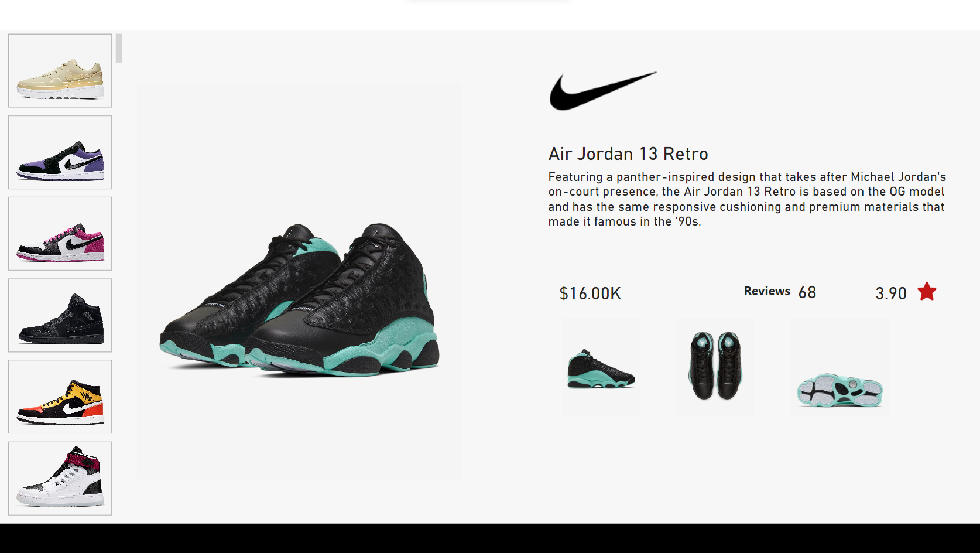Select the beige low-top sneaker thumbnail
980x553 pixels.
click(x=60, y=70)
